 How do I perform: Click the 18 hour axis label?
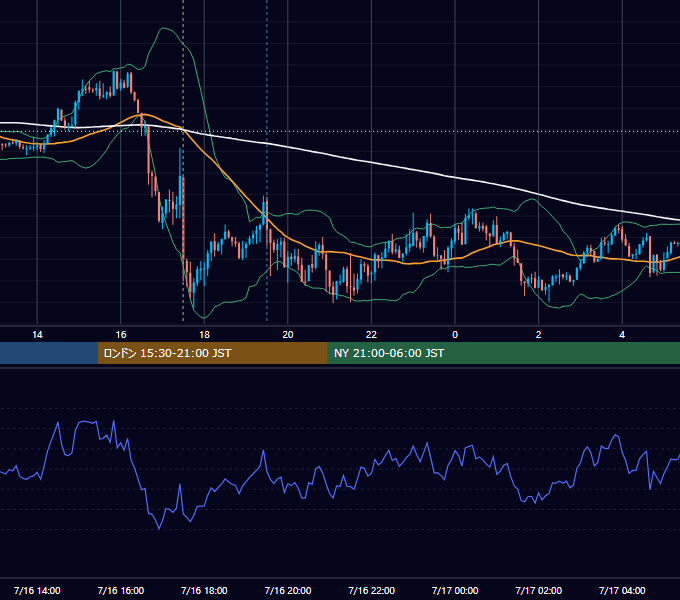click(204, 335)
